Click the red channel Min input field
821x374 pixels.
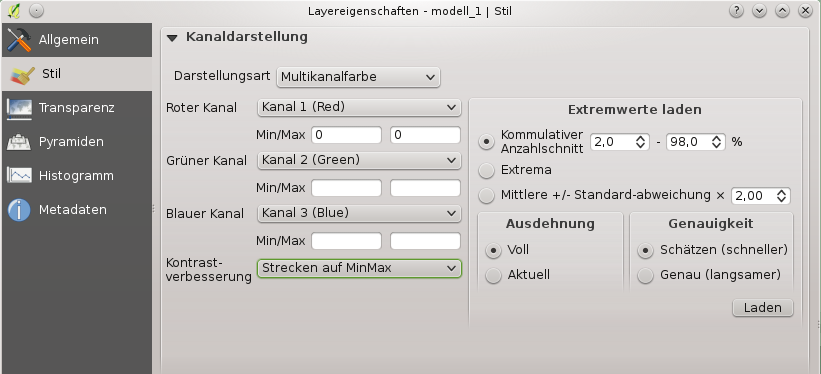click(x=347, y=135)
